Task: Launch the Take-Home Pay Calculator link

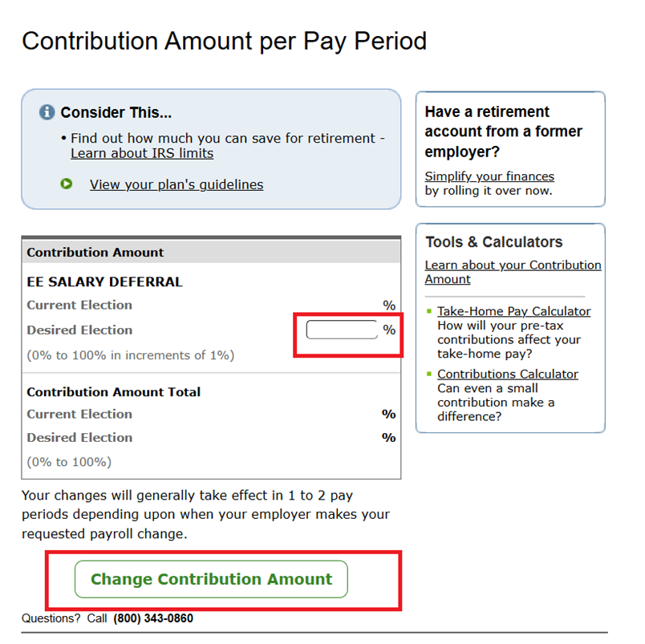Action: click(513, 311)
